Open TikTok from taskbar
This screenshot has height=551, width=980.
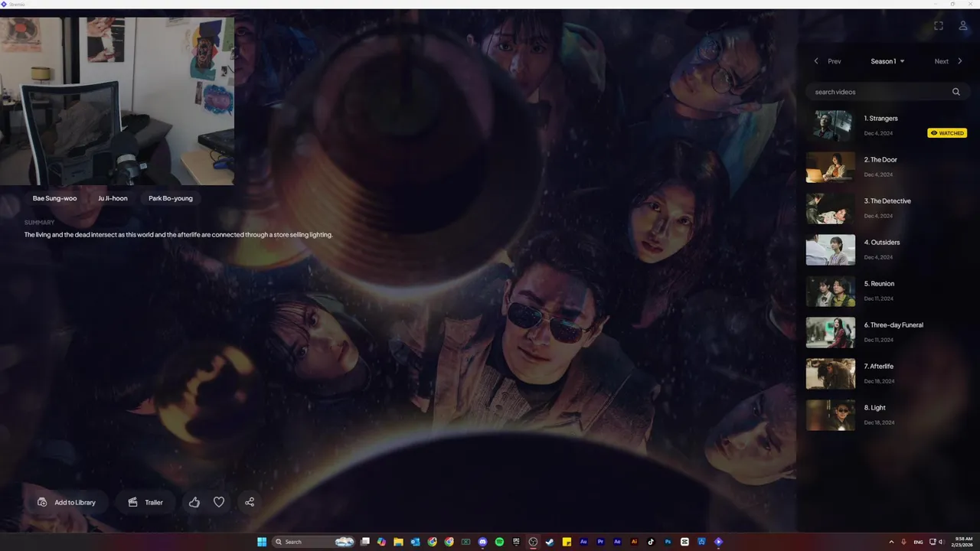click(651, 542)
